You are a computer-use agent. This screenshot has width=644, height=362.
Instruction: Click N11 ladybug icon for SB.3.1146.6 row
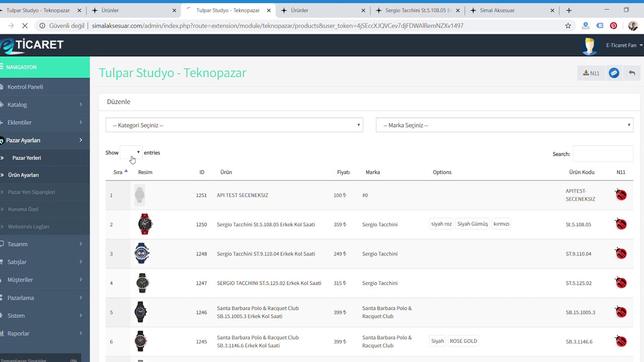pyautogui.click(x=621, y=341)
